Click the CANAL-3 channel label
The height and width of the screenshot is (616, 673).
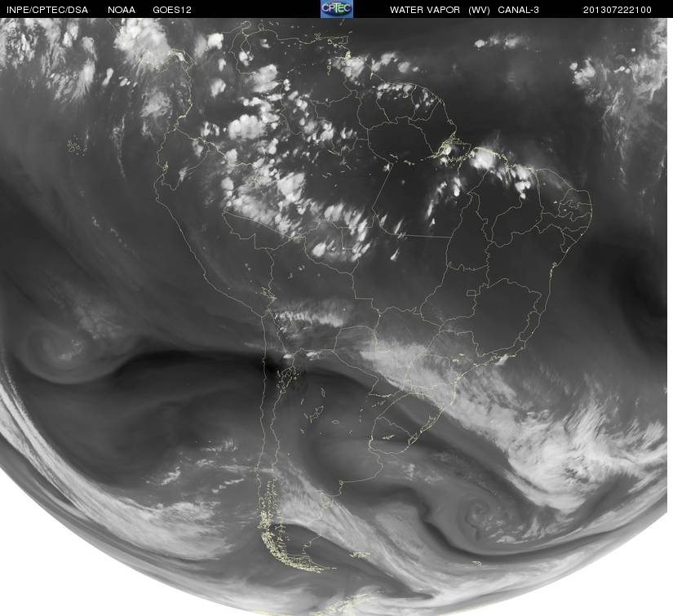click(519, 10)
